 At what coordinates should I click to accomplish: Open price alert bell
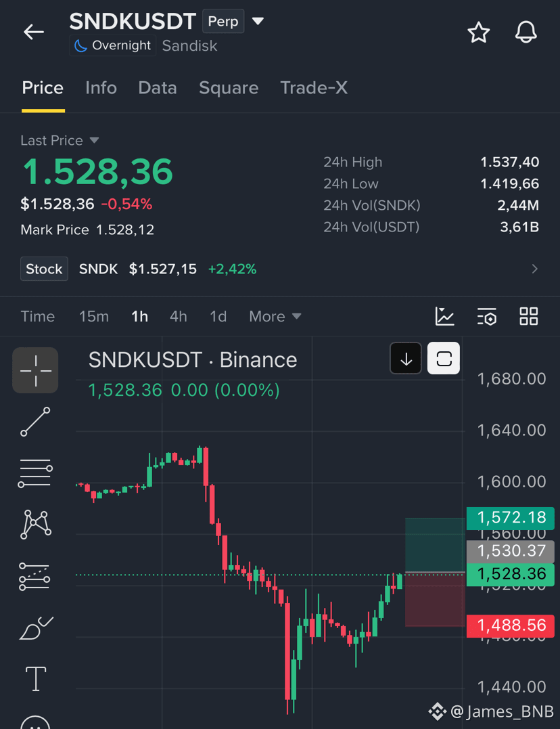point(526,32)
